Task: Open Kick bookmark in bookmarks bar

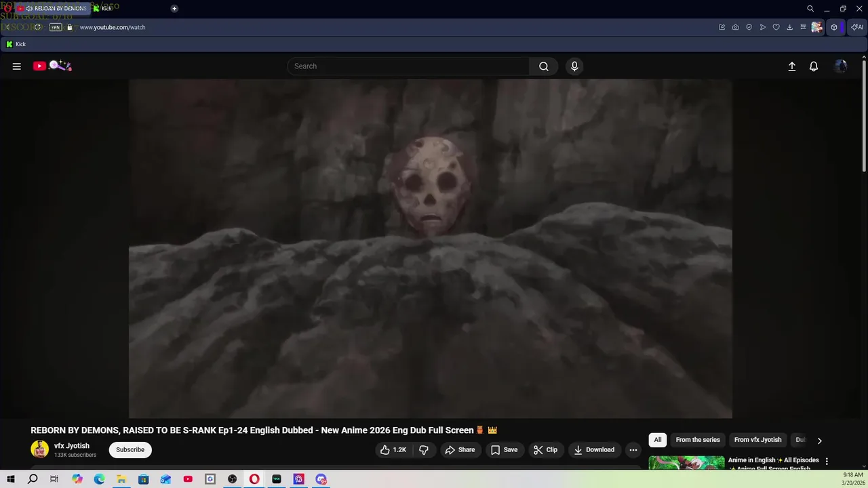Action: 16,44
